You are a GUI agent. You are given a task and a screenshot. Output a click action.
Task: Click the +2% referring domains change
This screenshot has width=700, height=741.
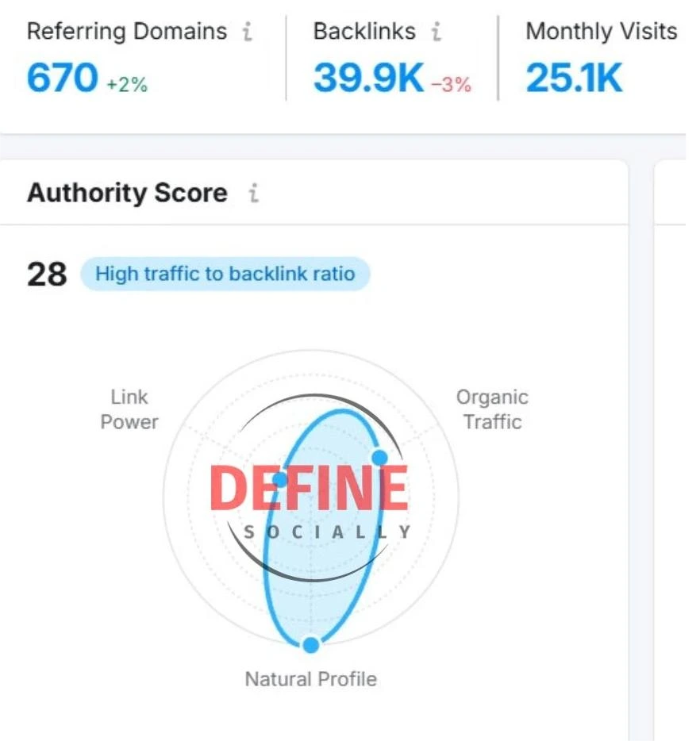coord(127,84)
